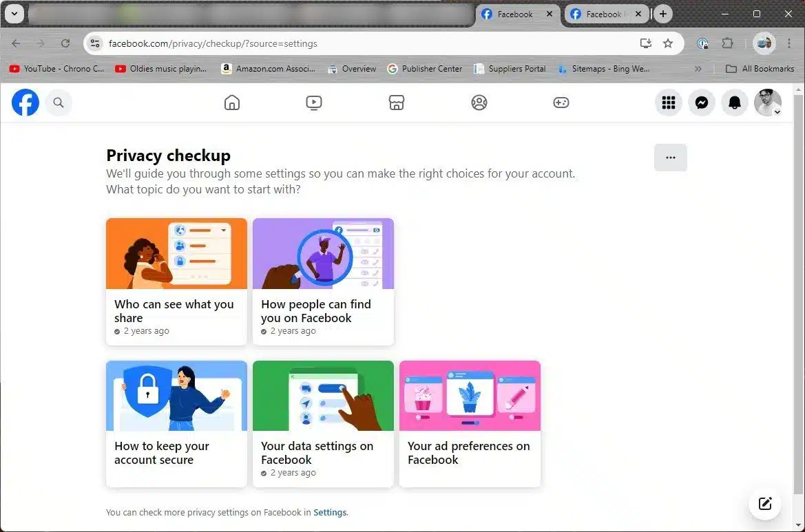
Task: Switch to the second Facebook tab
Action: (x=607, y=14)
